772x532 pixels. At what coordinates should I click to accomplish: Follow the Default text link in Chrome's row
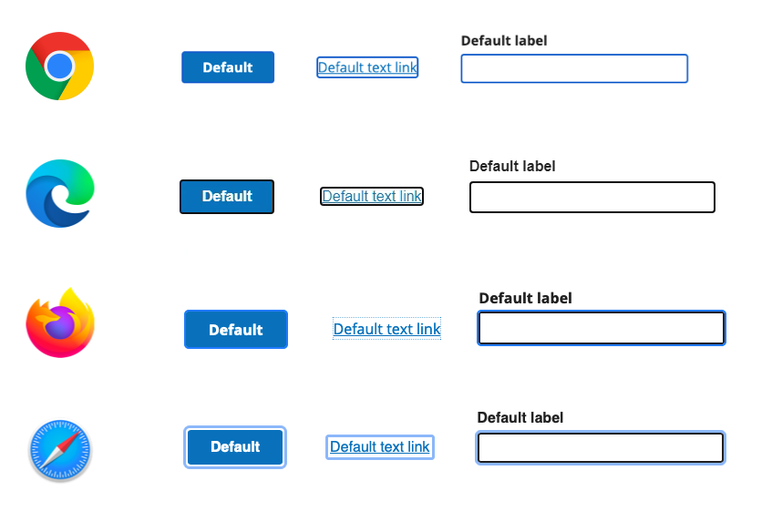(x=367, y=67)
